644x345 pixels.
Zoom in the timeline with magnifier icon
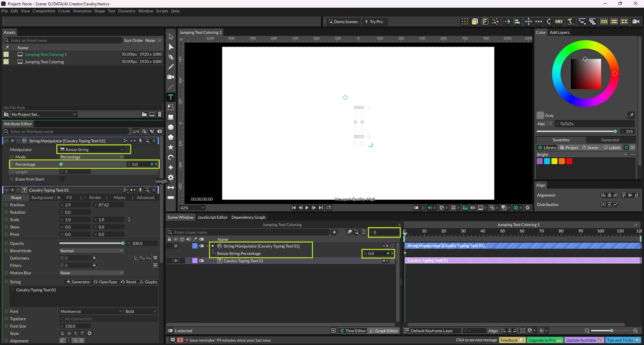[x=635, y=331]
